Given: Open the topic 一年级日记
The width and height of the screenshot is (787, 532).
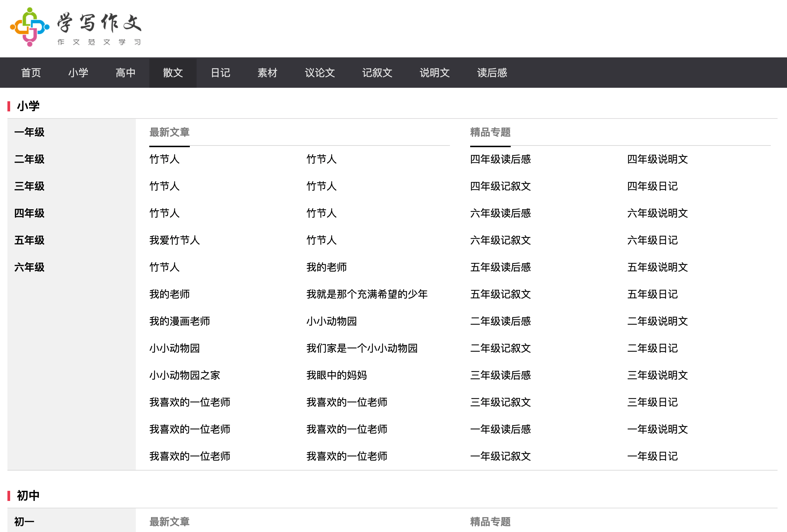Looking at the screenshot, I should click(x=653, y=457).
